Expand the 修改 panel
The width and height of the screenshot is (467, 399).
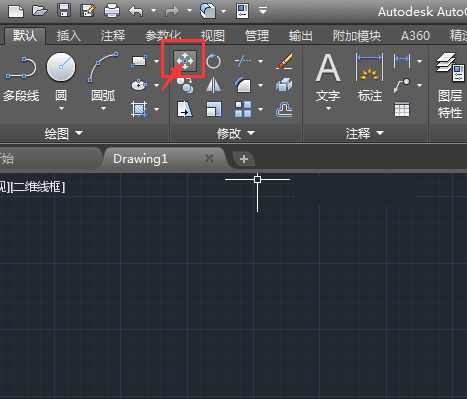click(x=235, y=134)
